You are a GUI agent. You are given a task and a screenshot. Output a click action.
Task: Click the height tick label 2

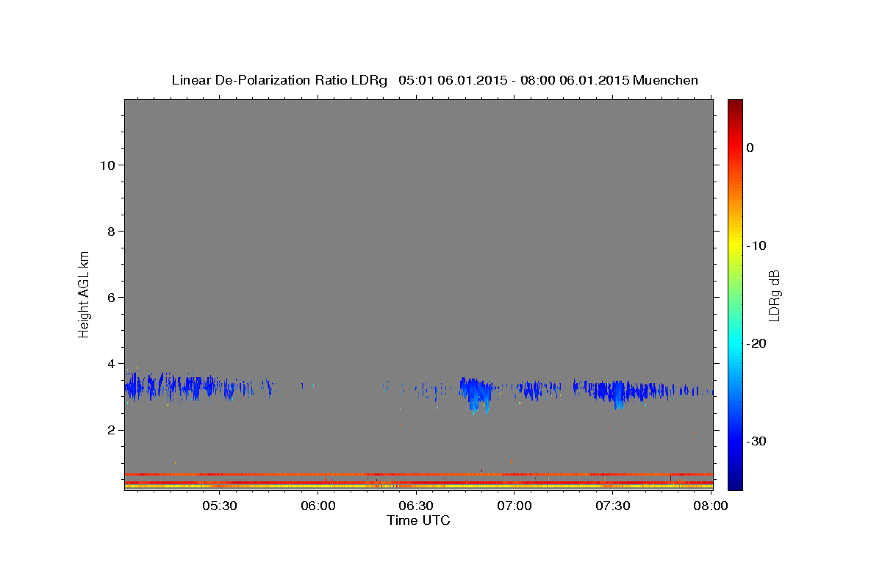coord(110,429)
